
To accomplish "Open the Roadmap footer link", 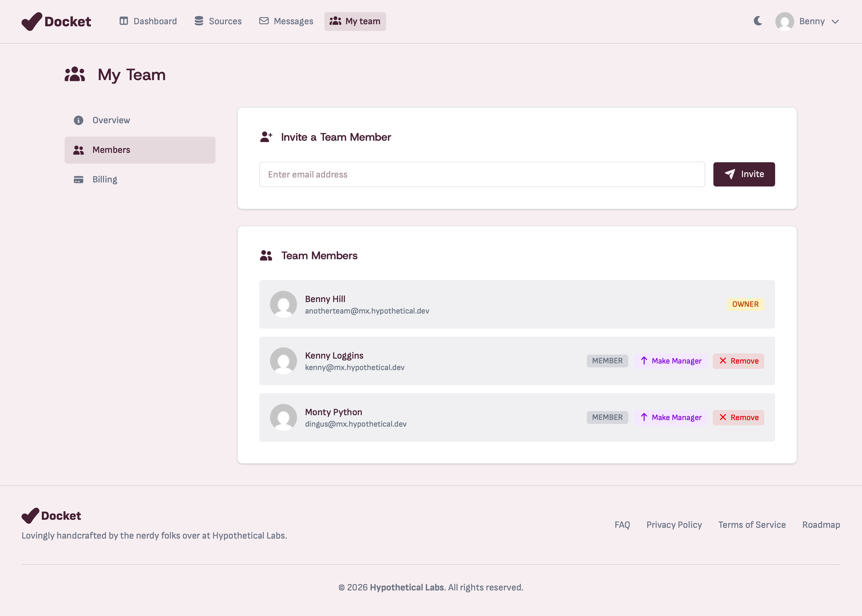I will (x=821, y=525).
